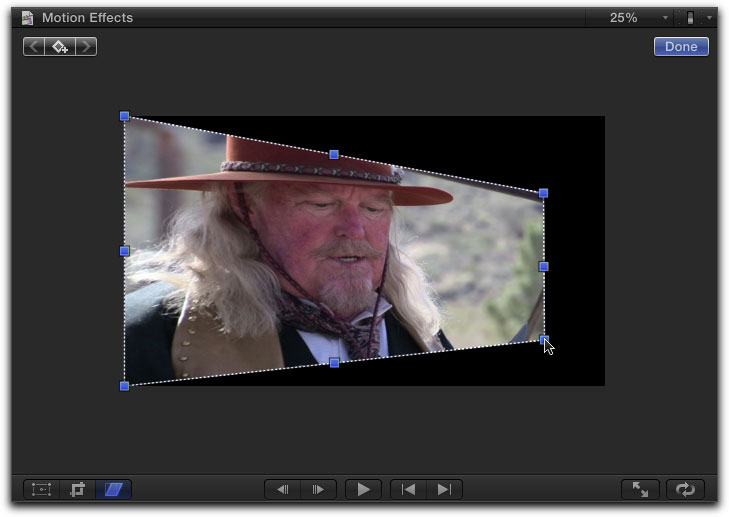Toggle full screen playback
This screenshot has width=729, height=517.
pyautogui.click(x=640, y=490)
